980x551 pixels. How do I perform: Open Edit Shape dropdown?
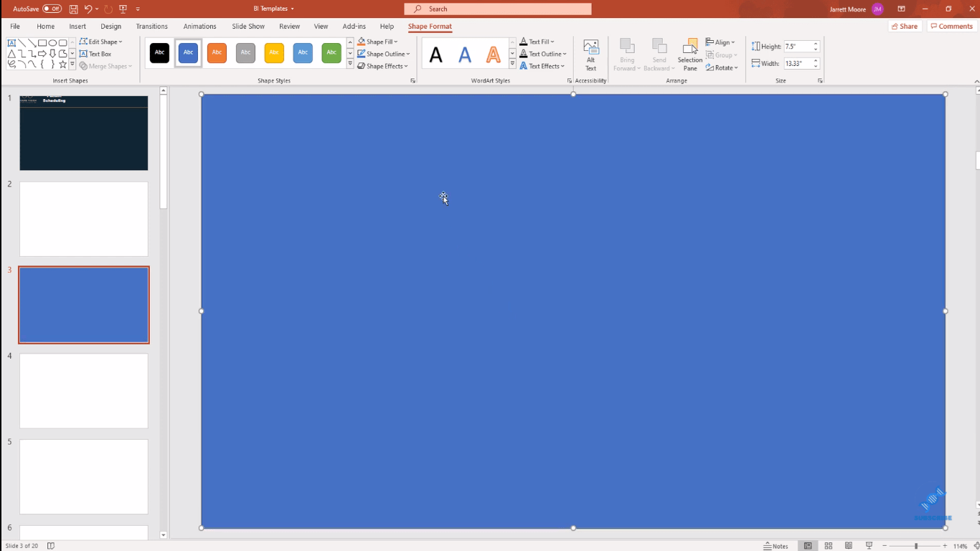pos(100,42)
